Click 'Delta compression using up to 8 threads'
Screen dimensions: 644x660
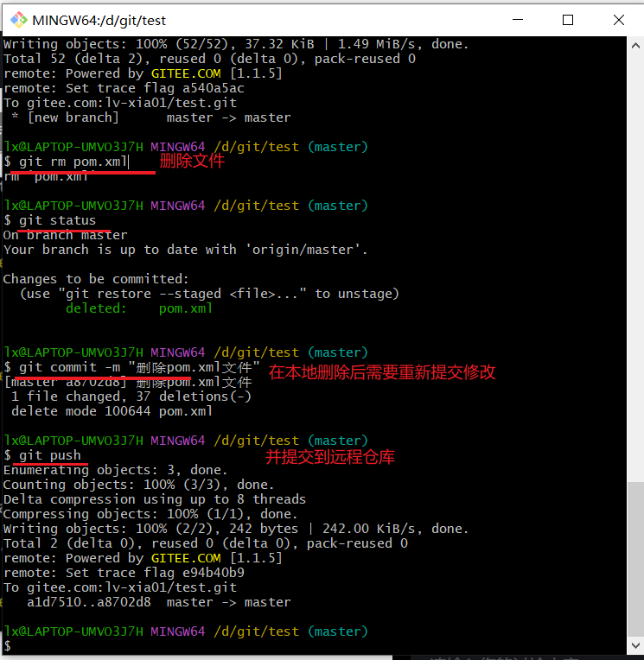(x=155, y=499)
